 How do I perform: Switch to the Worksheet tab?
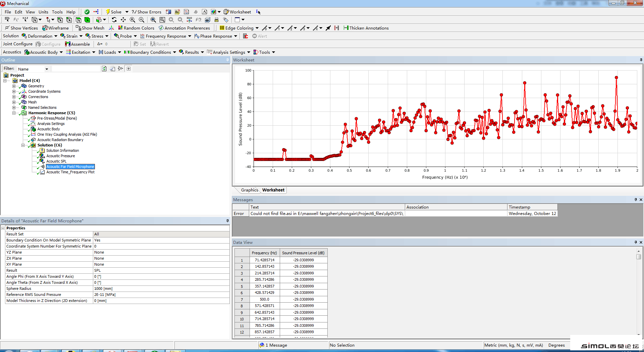pos(273,190)
